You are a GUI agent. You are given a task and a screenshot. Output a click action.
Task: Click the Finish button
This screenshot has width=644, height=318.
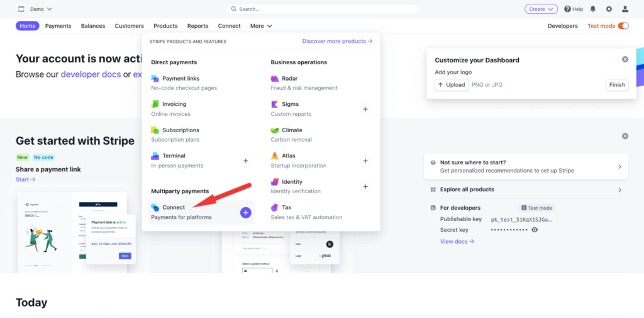(617, 85)
